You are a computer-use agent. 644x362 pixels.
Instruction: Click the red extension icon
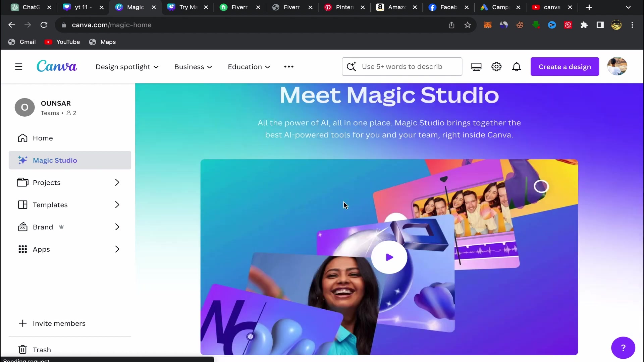pyautogui.click(x=568, y=25)
